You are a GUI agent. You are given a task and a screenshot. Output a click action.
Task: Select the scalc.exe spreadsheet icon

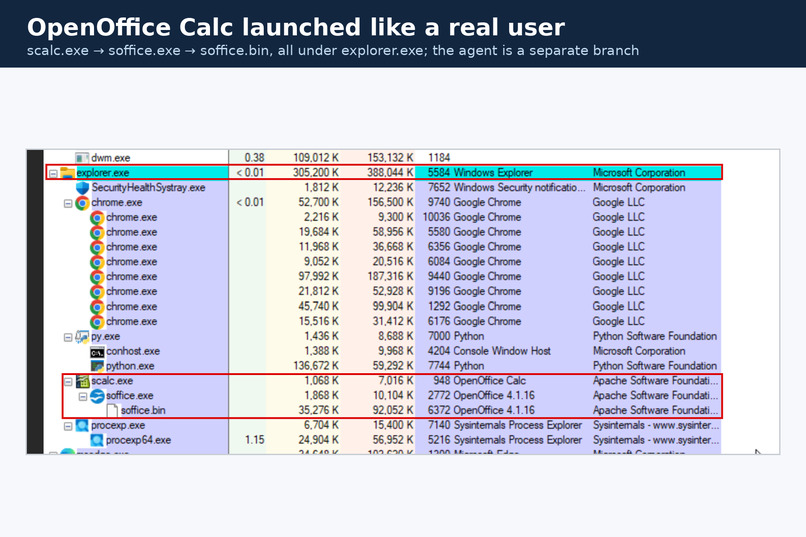(82, 381)
